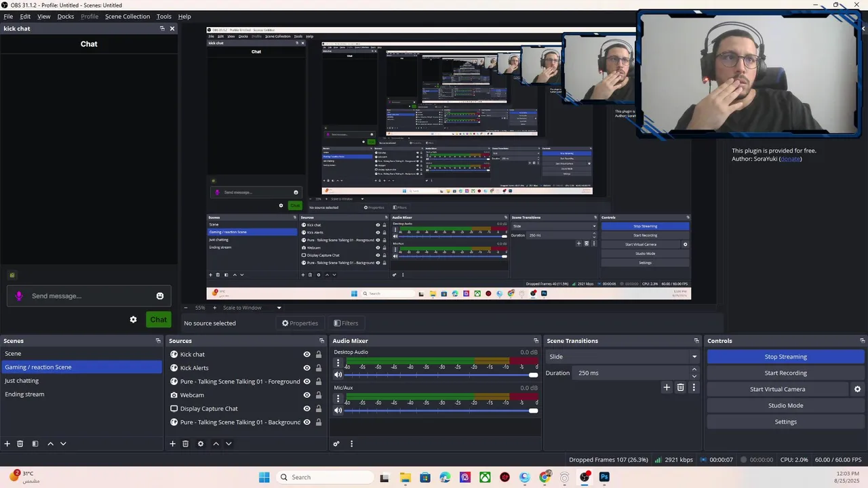Open the Tools menu

[x=164, y=16]
